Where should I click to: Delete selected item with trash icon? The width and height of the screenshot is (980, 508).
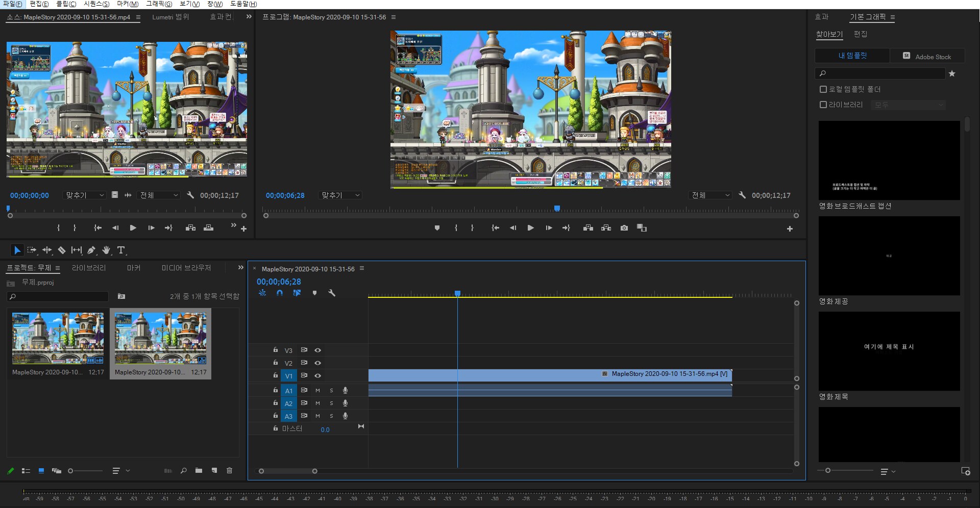point(229,470)
